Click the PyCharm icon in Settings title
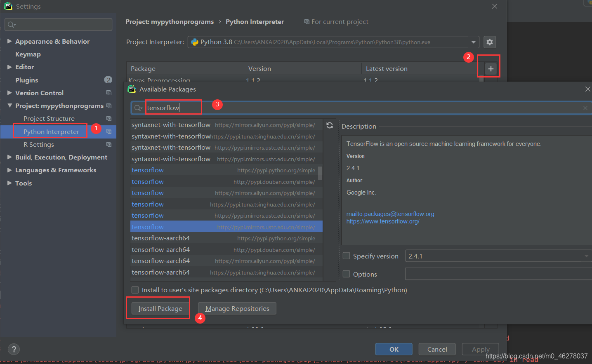The width and height of the screenshot is (592, 364). point(8,6)
